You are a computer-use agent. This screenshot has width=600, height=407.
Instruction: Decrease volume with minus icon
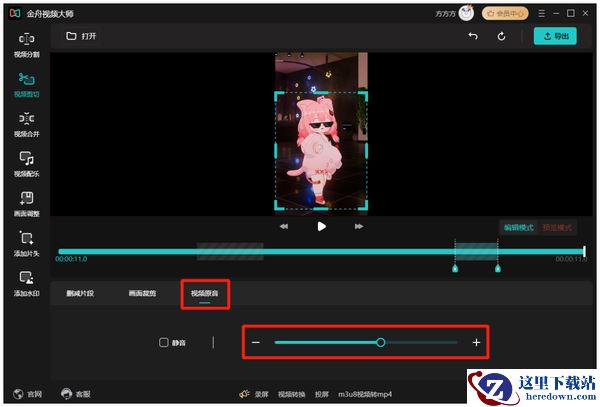[256, 342]
